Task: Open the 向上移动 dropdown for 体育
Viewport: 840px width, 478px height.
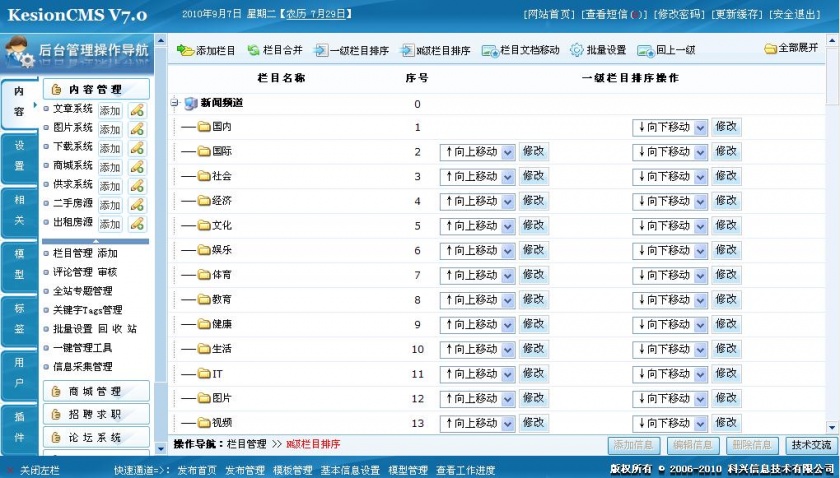Action: point(477,275)
